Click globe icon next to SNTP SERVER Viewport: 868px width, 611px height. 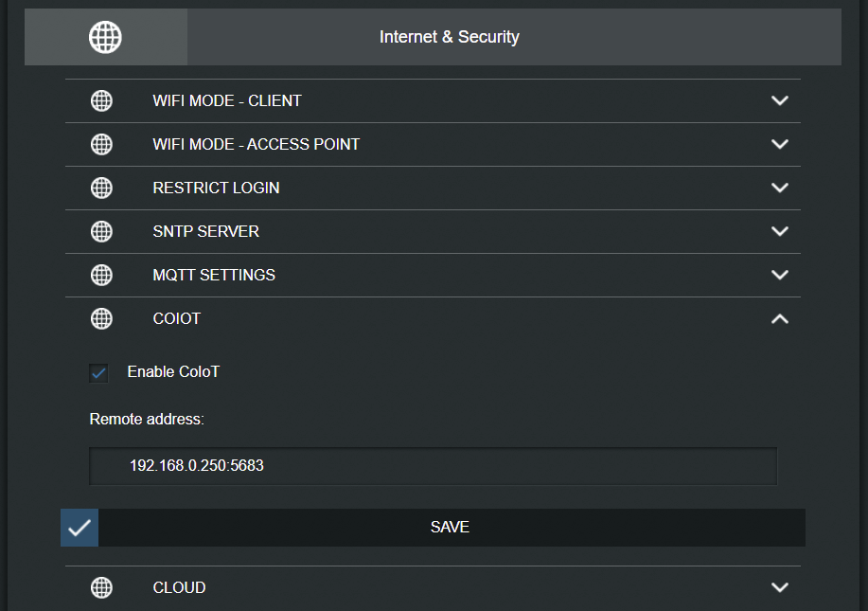(x=101, y=231)
